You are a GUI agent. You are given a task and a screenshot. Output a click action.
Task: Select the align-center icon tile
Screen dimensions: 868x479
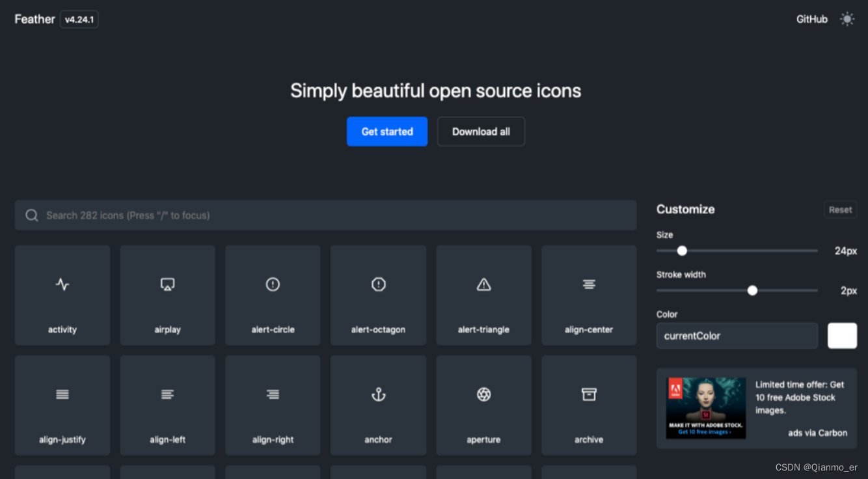pos(589,295)
